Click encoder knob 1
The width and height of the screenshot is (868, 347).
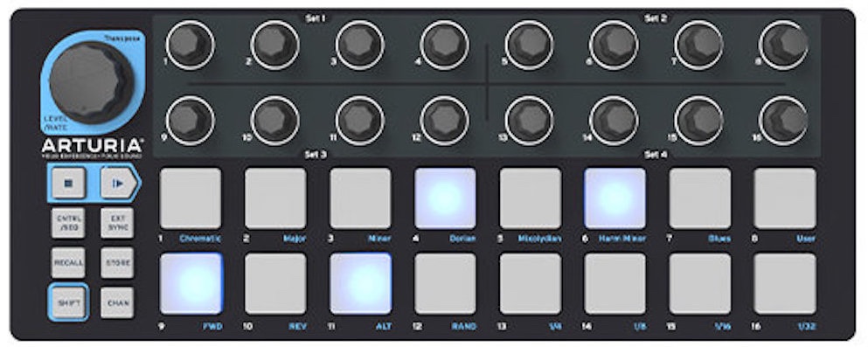tap(190, 45)
